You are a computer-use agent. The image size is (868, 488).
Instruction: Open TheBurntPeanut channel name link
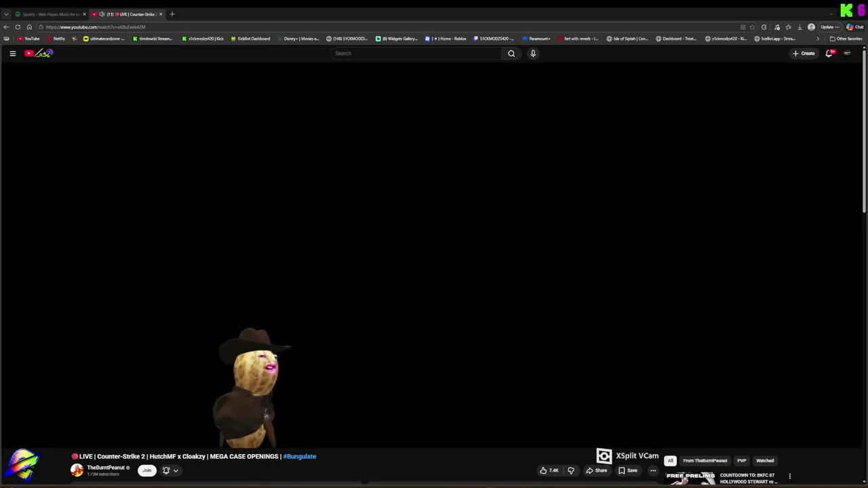pos(106,468)
